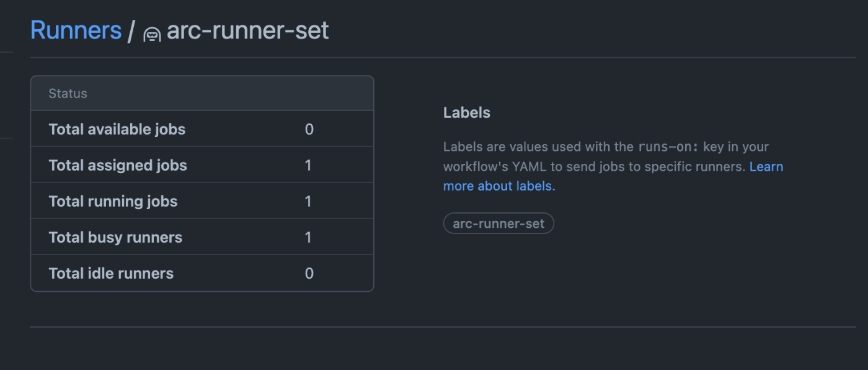The height and width of the screenshot is (370, 868).
Task: Open the 'Learn more about labels' link
Action: point(613,176)
